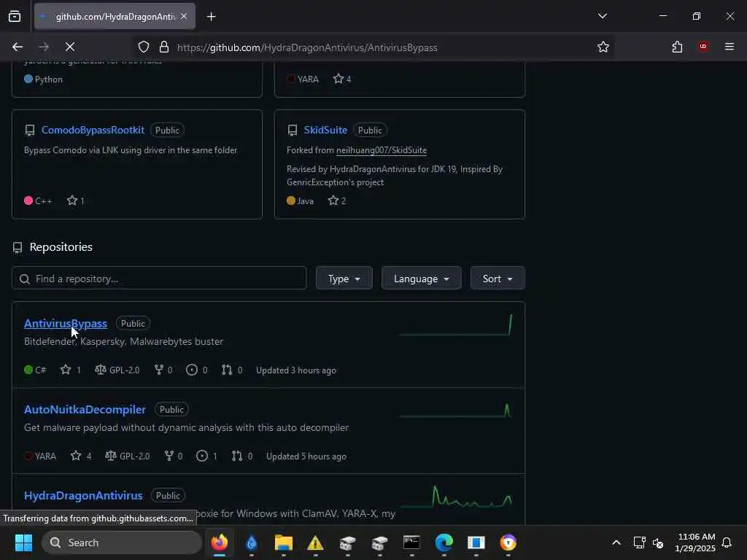The width and height of the screenshot is (747, 560).
Task: Click the Windows taskbar Search box
Action: click(122, 542)
